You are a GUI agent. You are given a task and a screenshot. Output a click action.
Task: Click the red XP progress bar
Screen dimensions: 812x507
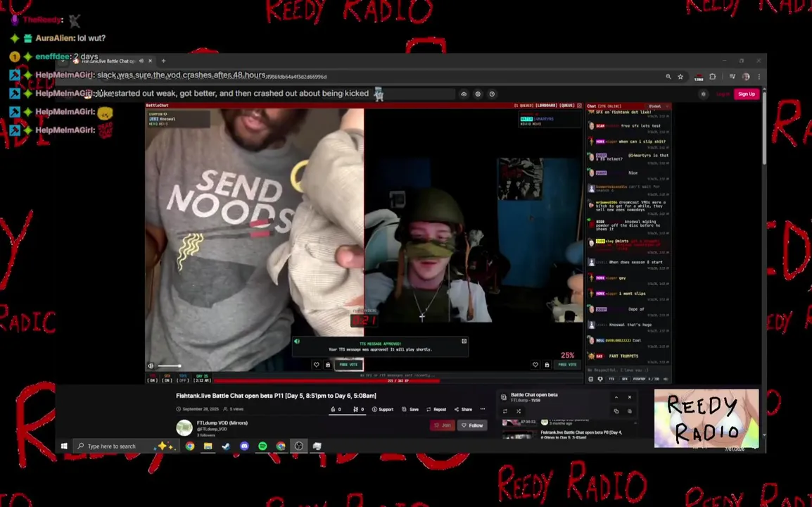(326, 380)
